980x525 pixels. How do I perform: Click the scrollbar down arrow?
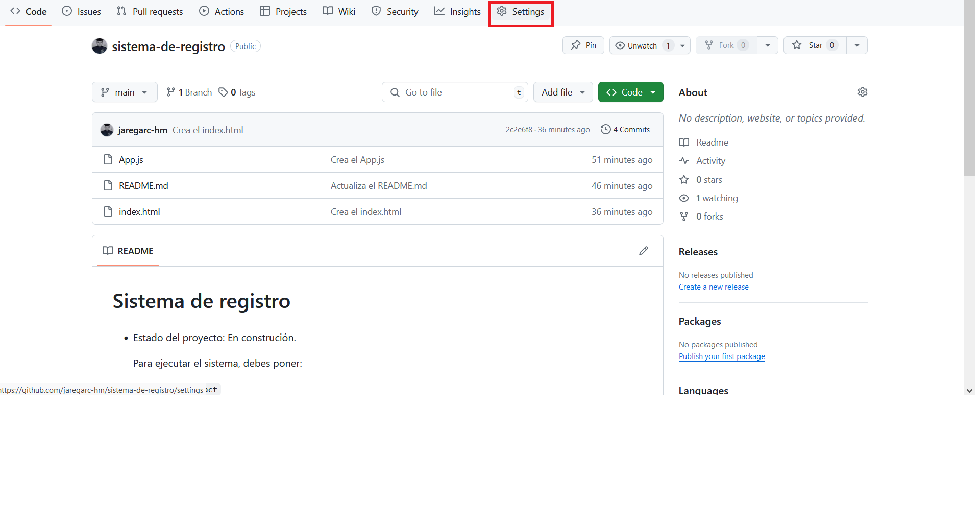pyautogui.click(x=969, y=390)
